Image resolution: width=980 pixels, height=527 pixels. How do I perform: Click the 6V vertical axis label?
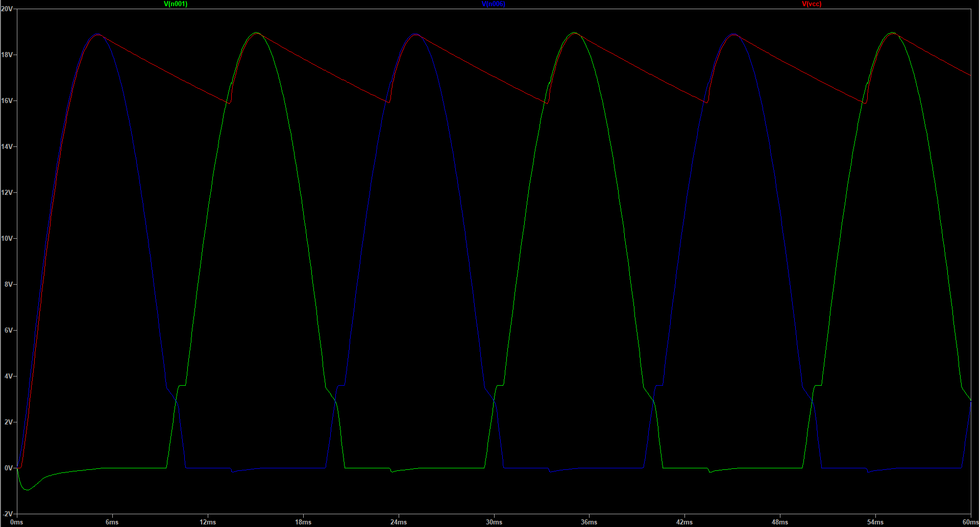click(x=8, y=330)
